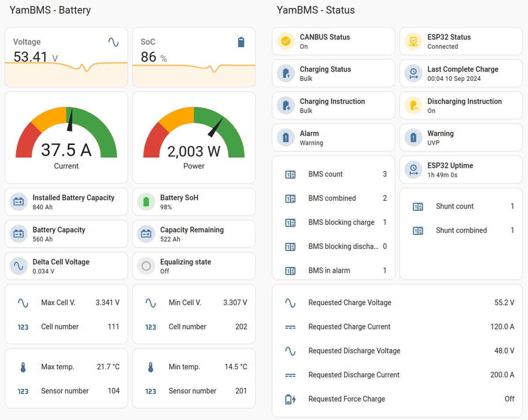528x420 pixels.
Task: Click the Battery Capacity car-battery icon
Action: tap(18, 234)
